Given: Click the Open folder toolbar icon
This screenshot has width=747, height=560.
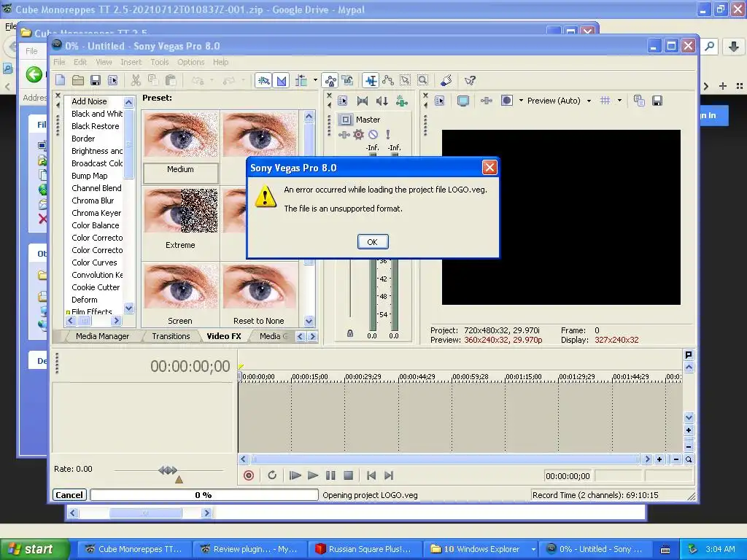Looking at the screenshot, I should [x=77, y=80].
